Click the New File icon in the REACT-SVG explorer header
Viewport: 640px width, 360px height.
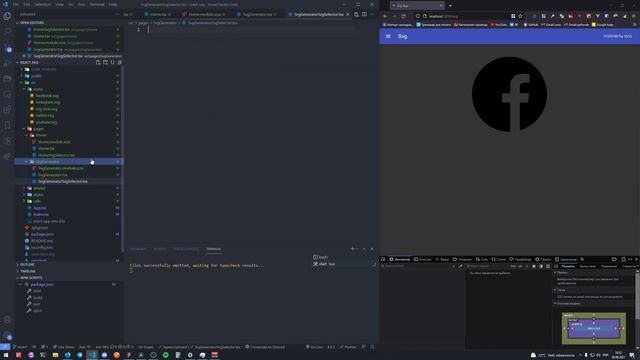tap(98, 62)
